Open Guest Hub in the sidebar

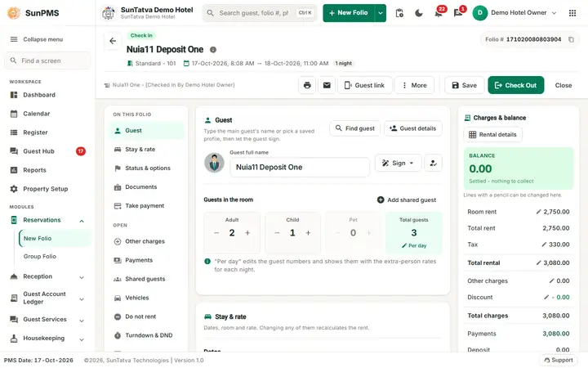47,151
